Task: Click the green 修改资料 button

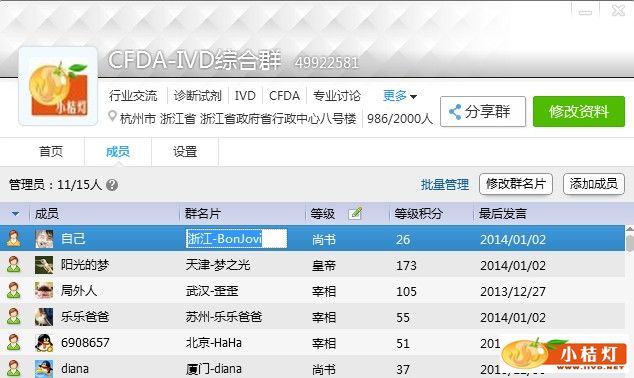Action: [x=579, y=111]
